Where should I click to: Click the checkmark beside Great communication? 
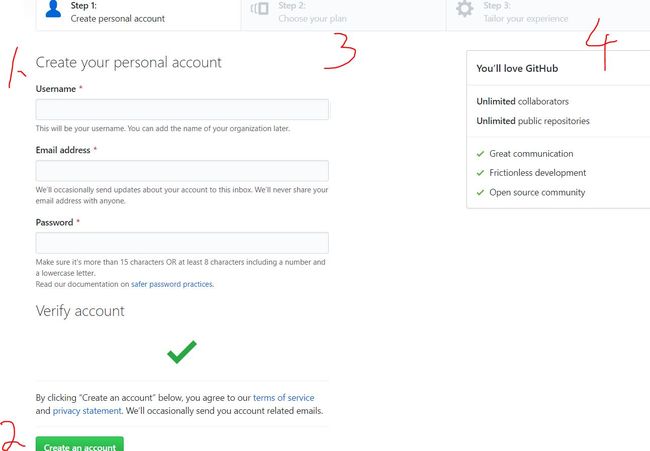(x=480, y=154)
